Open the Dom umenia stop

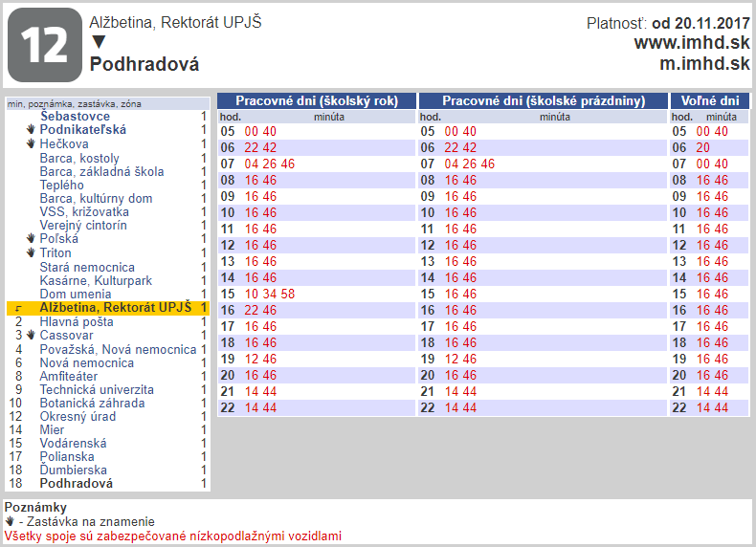(x=76, y=294)
